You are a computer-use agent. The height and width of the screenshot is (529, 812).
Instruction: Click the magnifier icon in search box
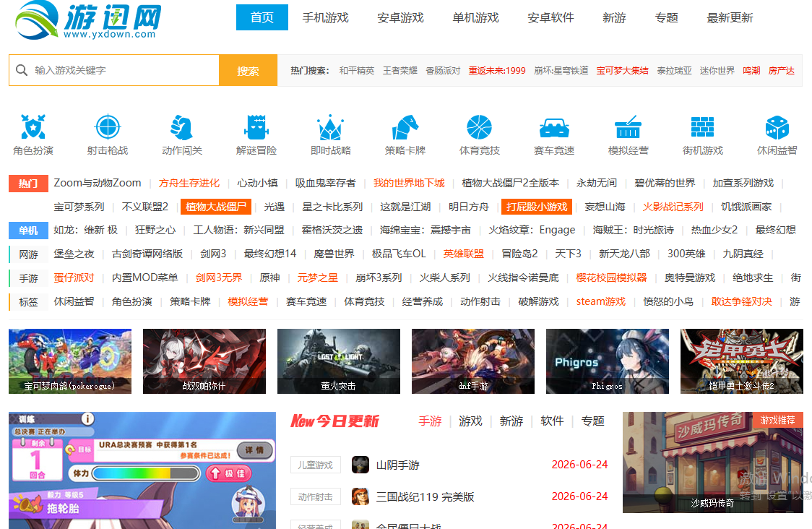click(21, 70)
